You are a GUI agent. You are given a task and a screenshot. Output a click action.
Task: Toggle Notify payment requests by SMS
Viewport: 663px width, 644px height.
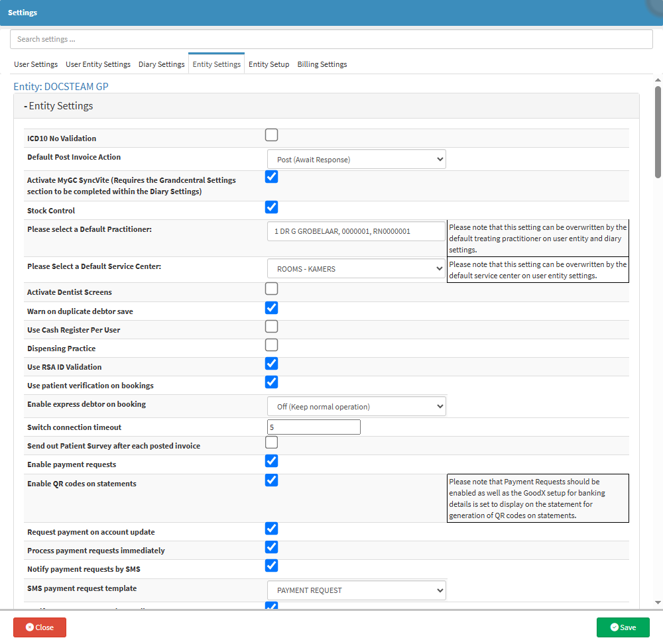pyautogui.click(x=271, y=566)
